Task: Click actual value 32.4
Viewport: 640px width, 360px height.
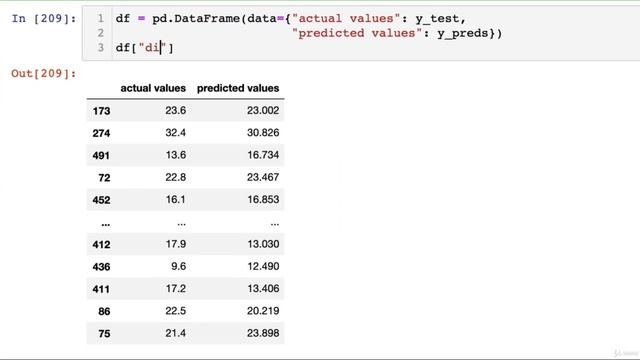Action: click(176, 133)
